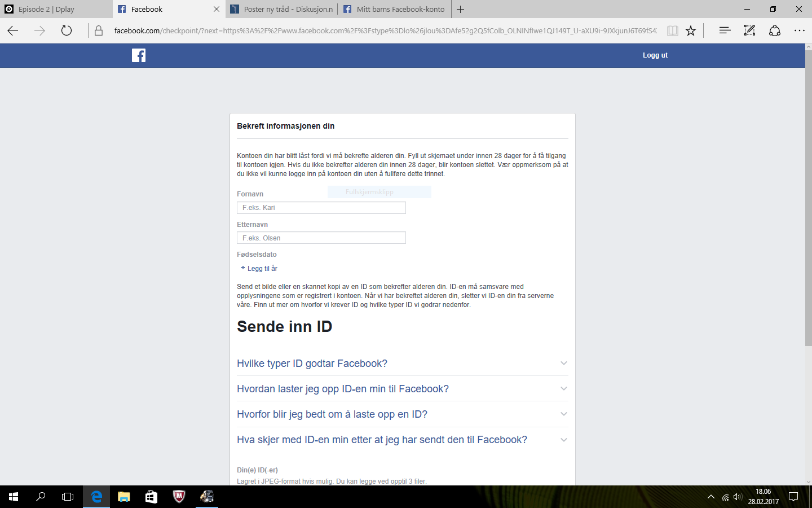Click the Share icon in Edge toolbar

pyautogui.click(x=775, y=30)
